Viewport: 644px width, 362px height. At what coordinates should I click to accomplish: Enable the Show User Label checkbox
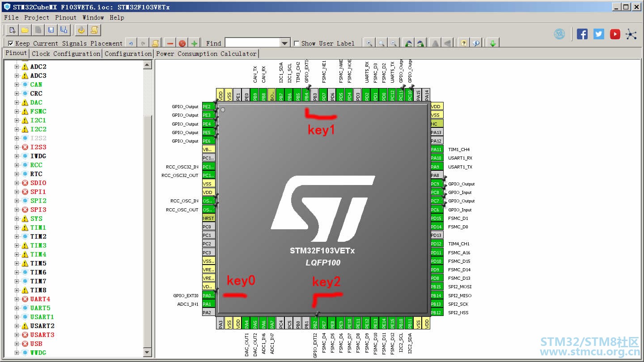[297, 43]
